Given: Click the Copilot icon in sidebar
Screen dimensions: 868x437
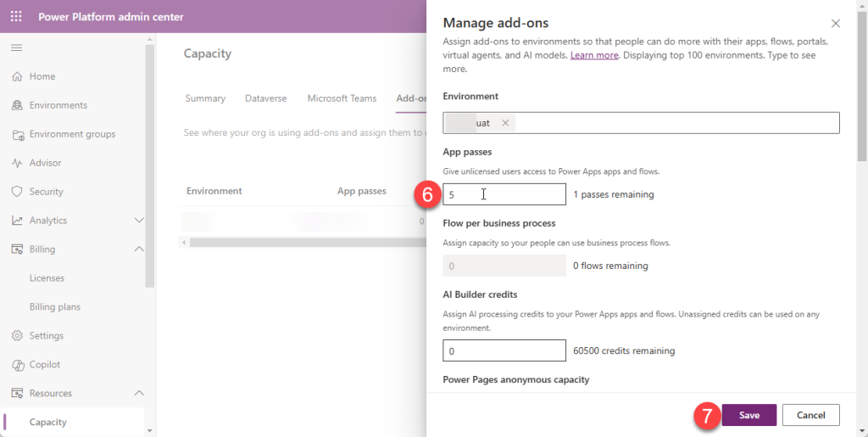Looking at the screenshot, I should pyautogui.click(x=17, y=364).
